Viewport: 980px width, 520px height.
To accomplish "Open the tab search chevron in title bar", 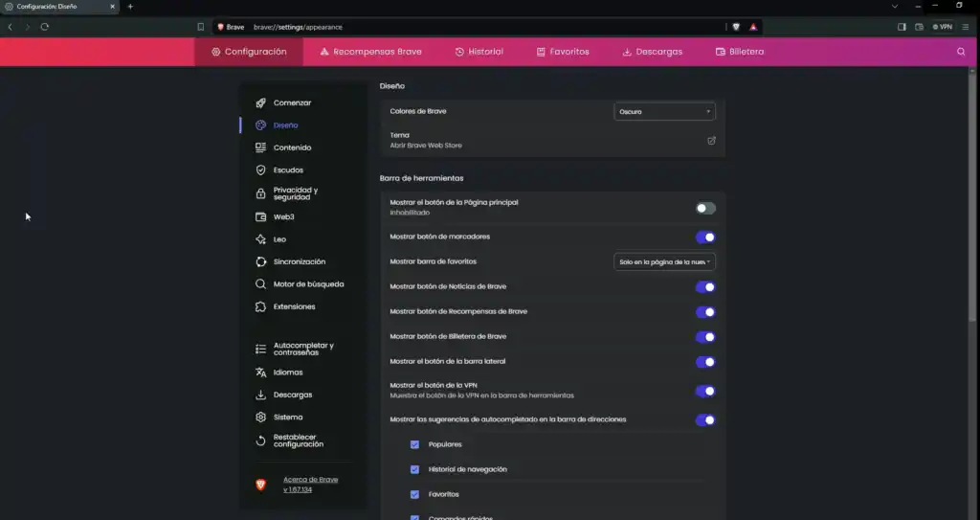I will (895, 7).
